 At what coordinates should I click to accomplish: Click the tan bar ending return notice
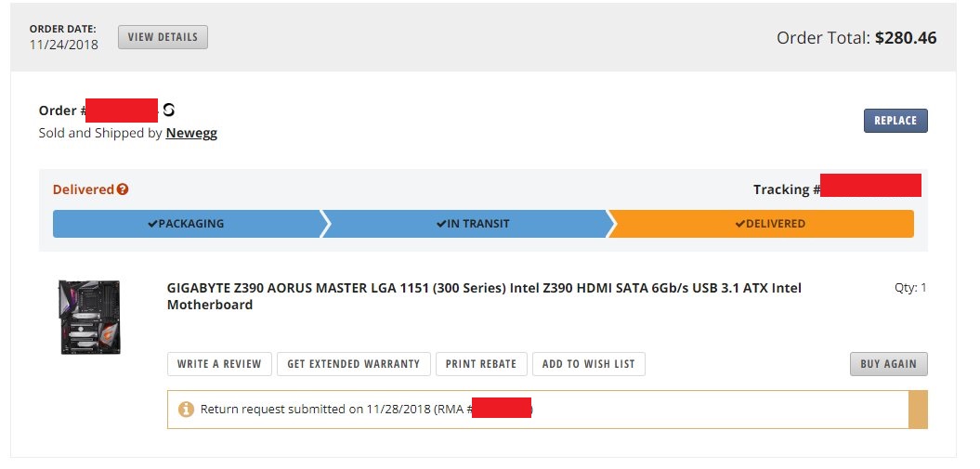918,410
